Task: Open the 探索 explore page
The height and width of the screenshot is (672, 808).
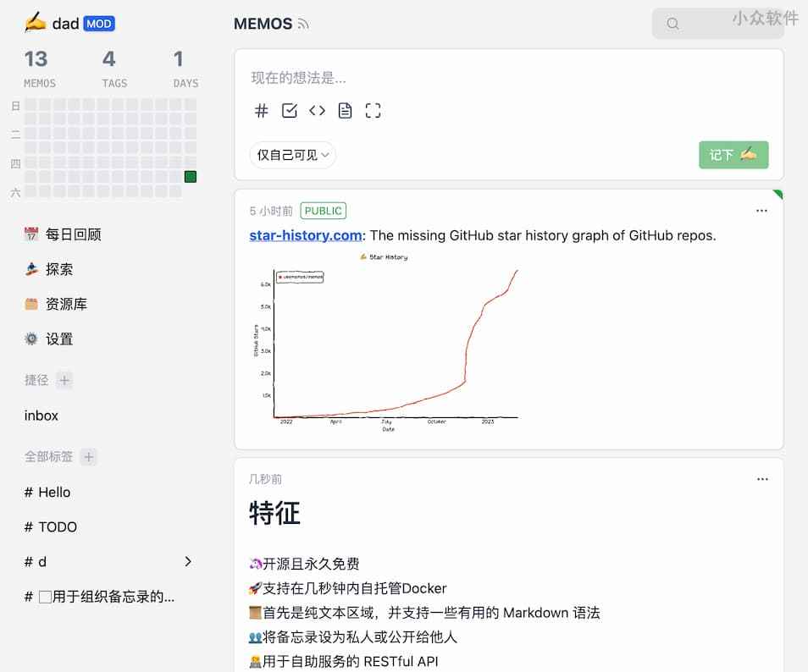Action: coord(58,269)
